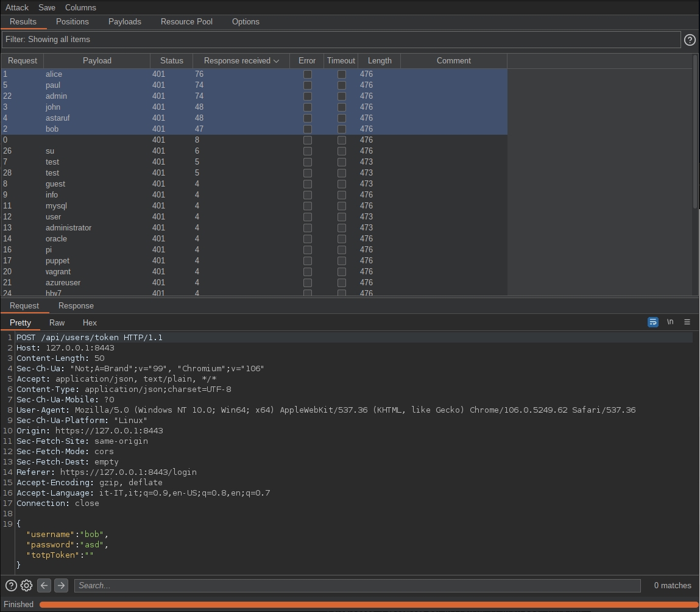
Task: Switch to the Positions tab
Action: click(x=72, y=21)
